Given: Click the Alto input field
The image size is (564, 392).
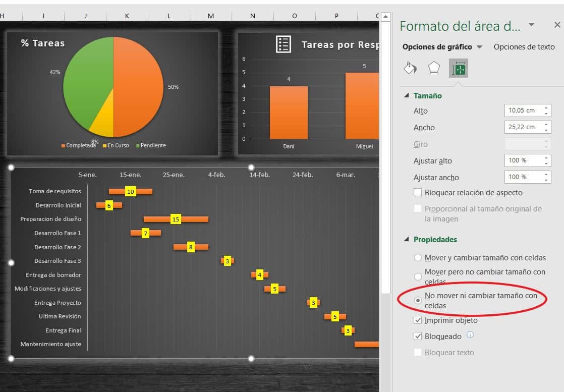Looking at the screenshot, I should (523, 110).
